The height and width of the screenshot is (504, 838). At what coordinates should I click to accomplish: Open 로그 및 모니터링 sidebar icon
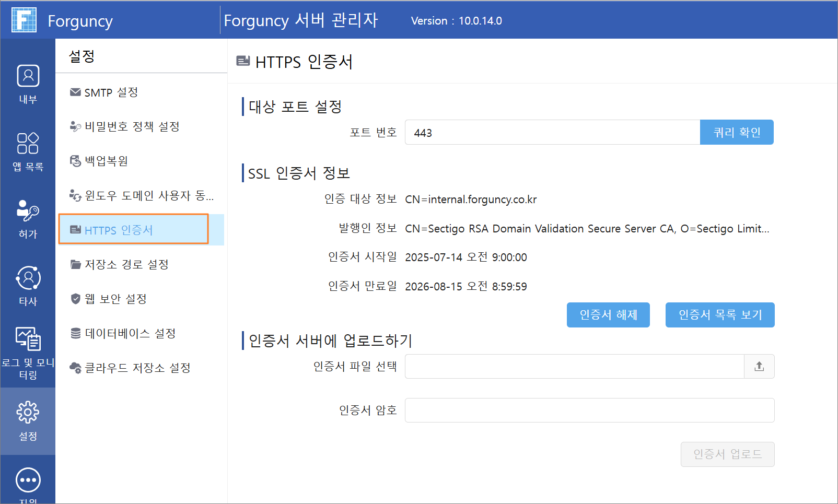coord(28,339)
